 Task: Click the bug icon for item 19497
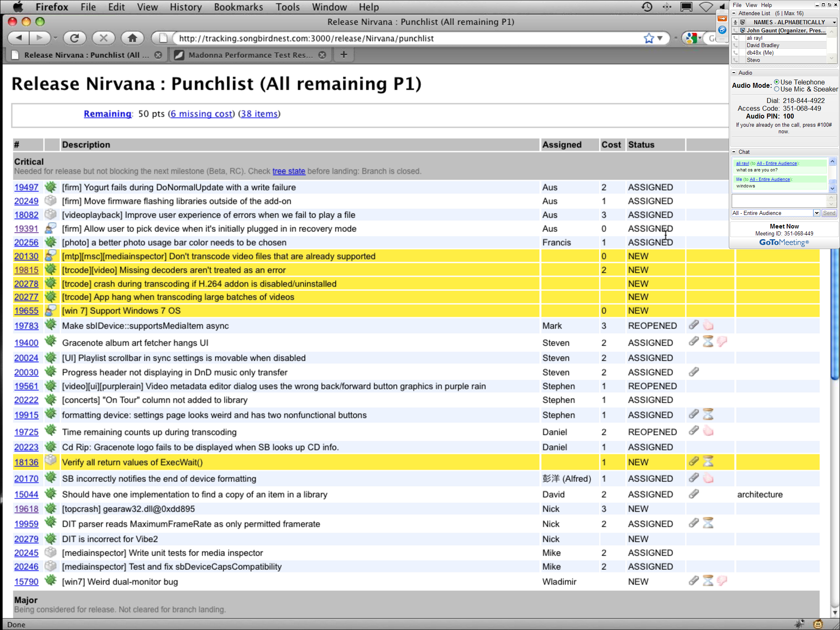(50, 187)
